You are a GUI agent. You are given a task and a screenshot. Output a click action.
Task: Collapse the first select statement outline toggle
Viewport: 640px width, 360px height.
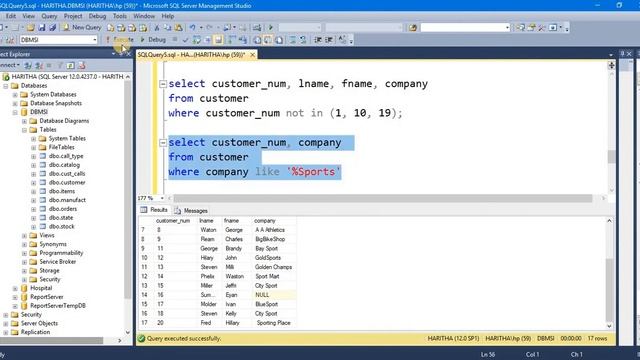(163, 84)
